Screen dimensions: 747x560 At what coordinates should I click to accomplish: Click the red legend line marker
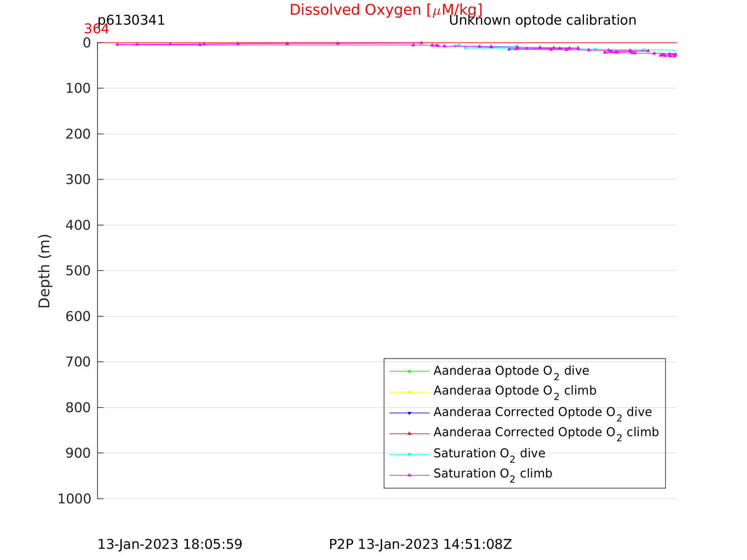[x=409, y=433]
